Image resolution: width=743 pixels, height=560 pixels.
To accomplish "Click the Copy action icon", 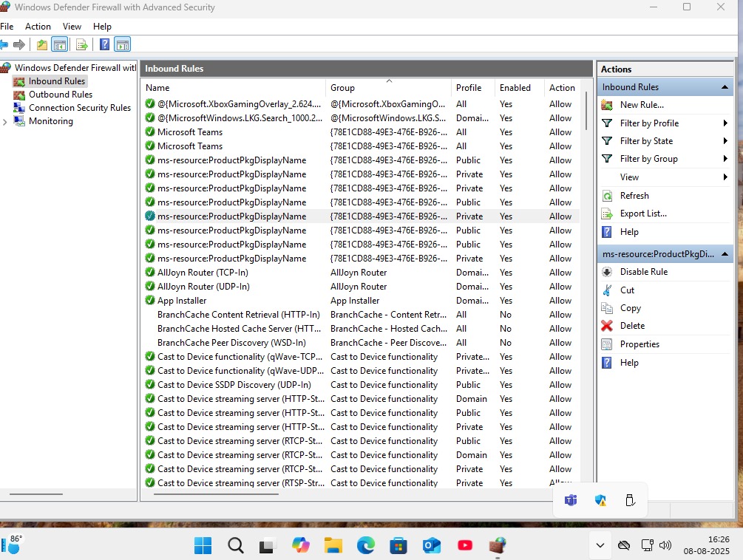I will point(607,308).
